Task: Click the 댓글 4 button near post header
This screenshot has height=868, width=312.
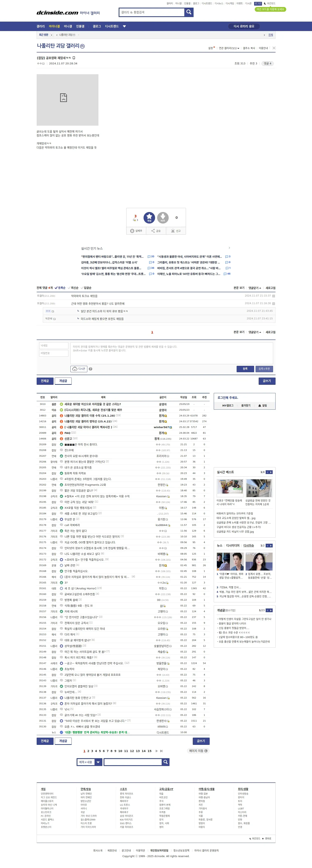Action: (x=268, y=63)
